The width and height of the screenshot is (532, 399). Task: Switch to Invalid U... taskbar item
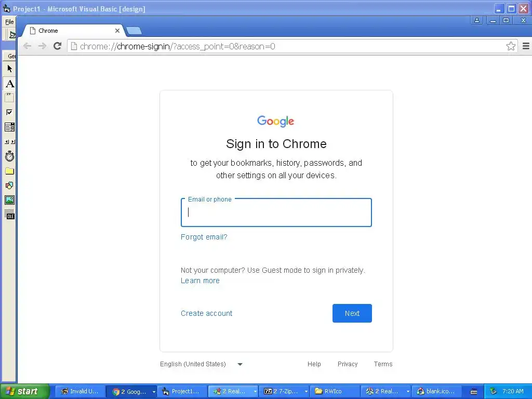[80, 391]
